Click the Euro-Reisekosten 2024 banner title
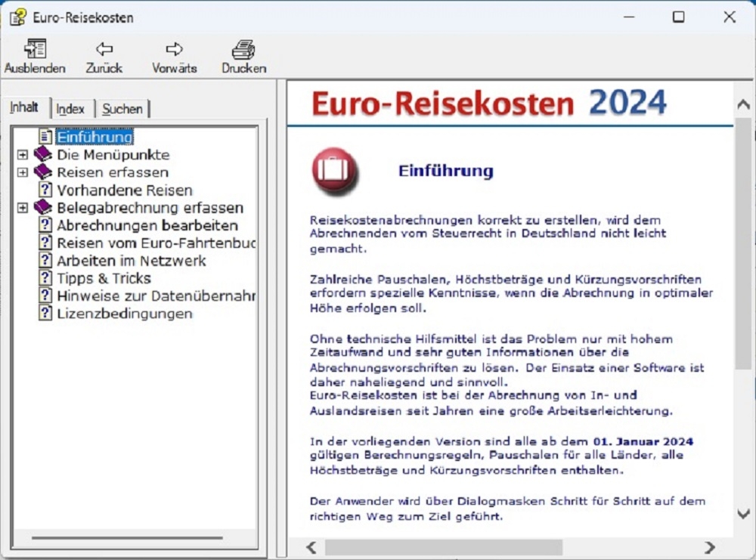756x560 pixels. tap(489, 103)
